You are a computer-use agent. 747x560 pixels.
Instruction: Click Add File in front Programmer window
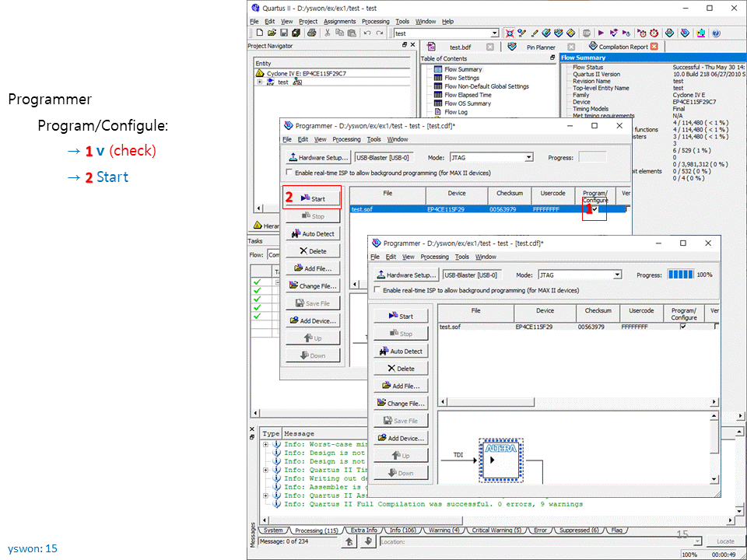[401, 386]
